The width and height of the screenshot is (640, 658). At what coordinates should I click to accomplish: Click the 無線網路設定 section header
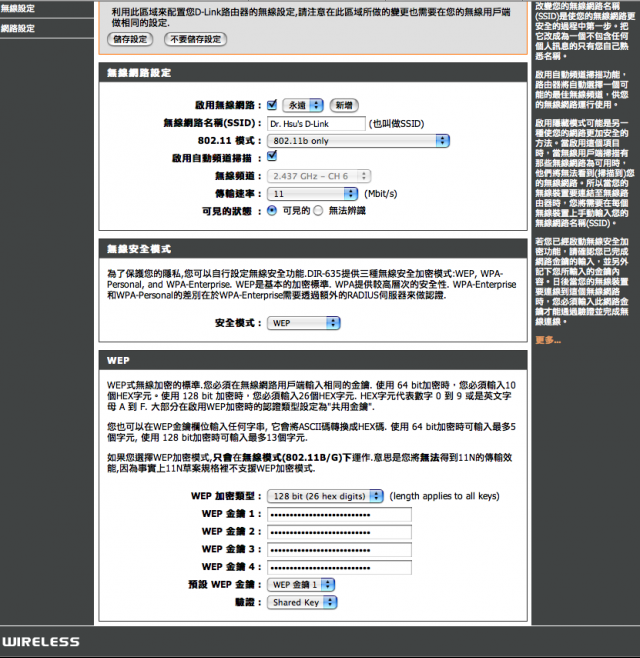313,73
